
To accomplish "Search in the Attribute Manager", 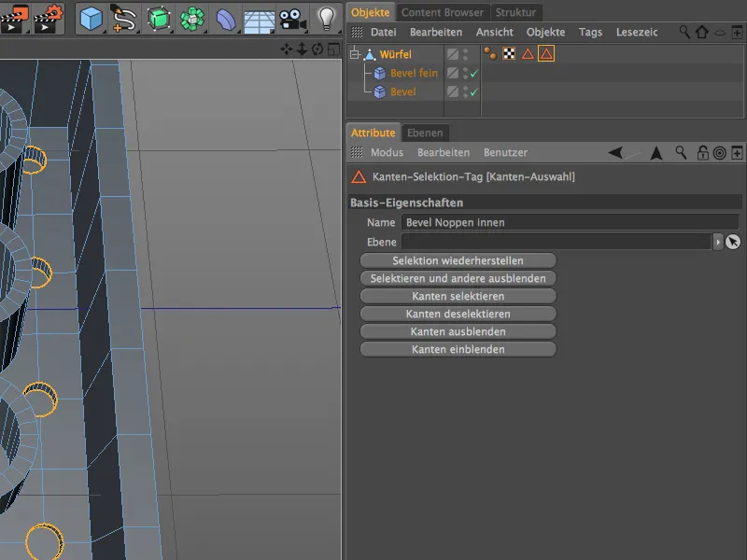I will [682, 152].
